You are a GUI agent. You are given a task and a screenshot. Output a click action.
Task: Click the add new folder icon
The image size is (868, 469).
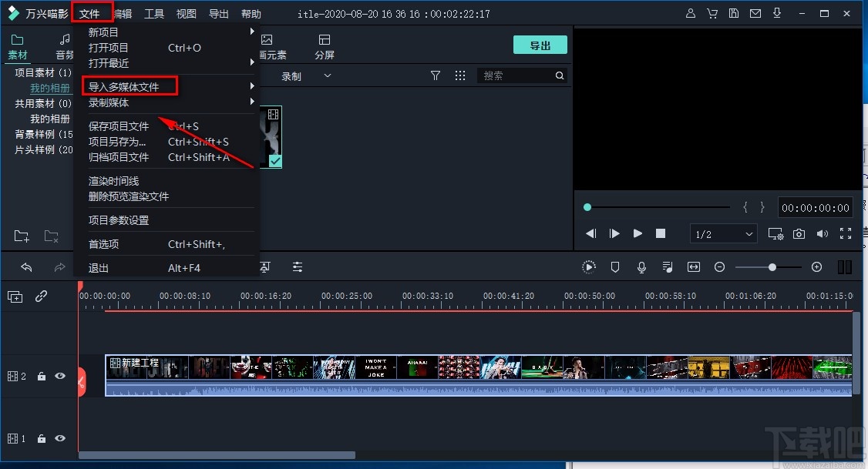point(22,236)
